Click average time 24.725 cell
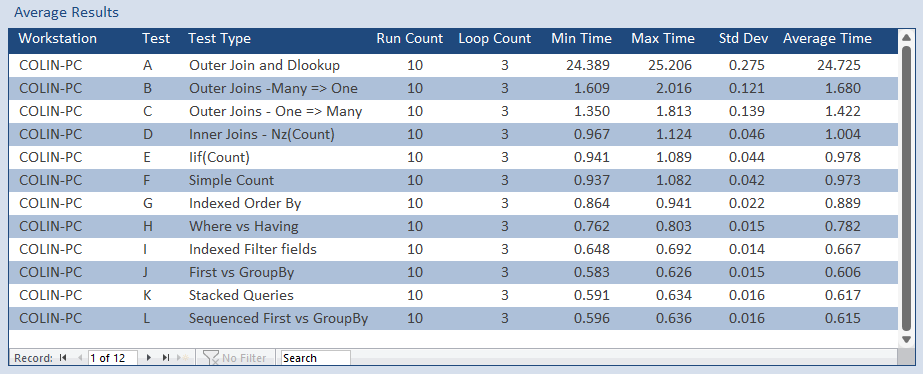The width and height of the screenshot is (923, 374). 839,65
